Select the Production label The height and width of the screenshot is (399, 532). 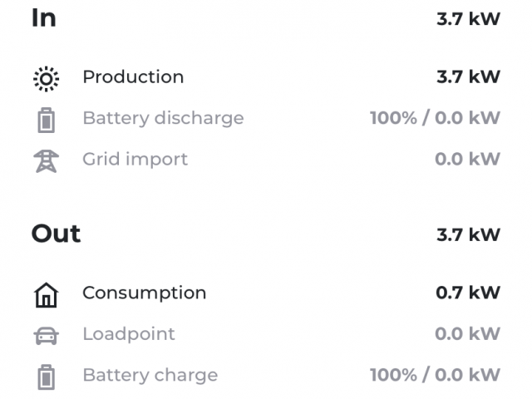pyautogui.click(x=133, y=76)
